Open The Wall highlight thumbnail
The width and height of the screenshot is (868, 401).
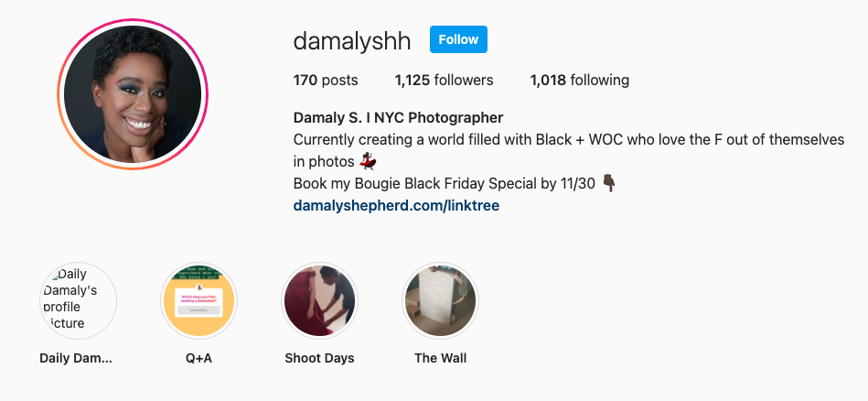click(440, 300)
